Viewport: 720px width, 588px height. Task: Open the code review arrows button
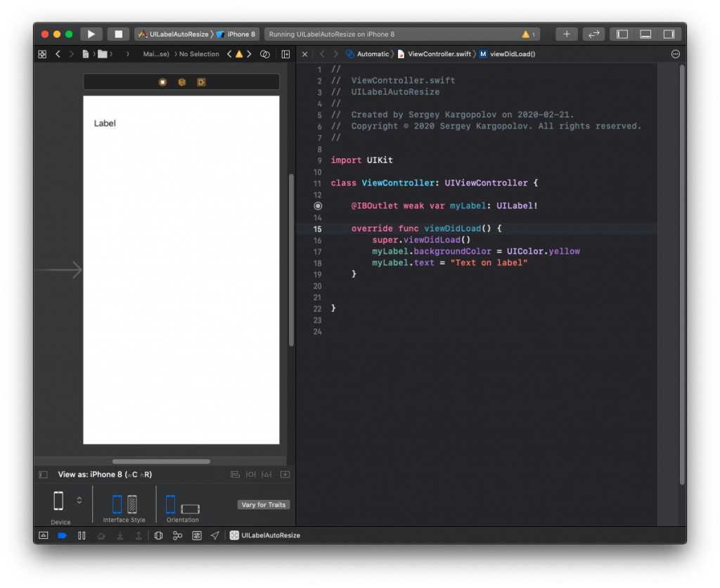[593, 34]
